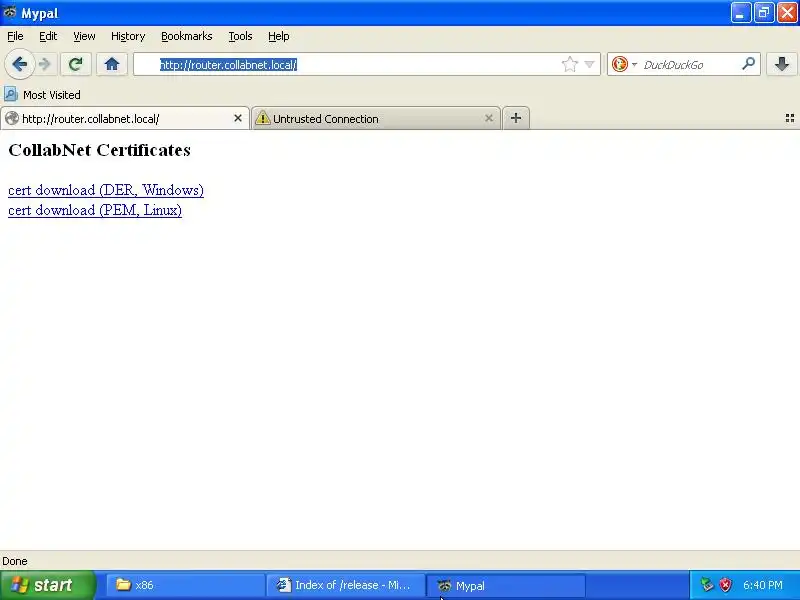Restore down the Mypal window
This screenshot has width=800, height=600.
763,13
